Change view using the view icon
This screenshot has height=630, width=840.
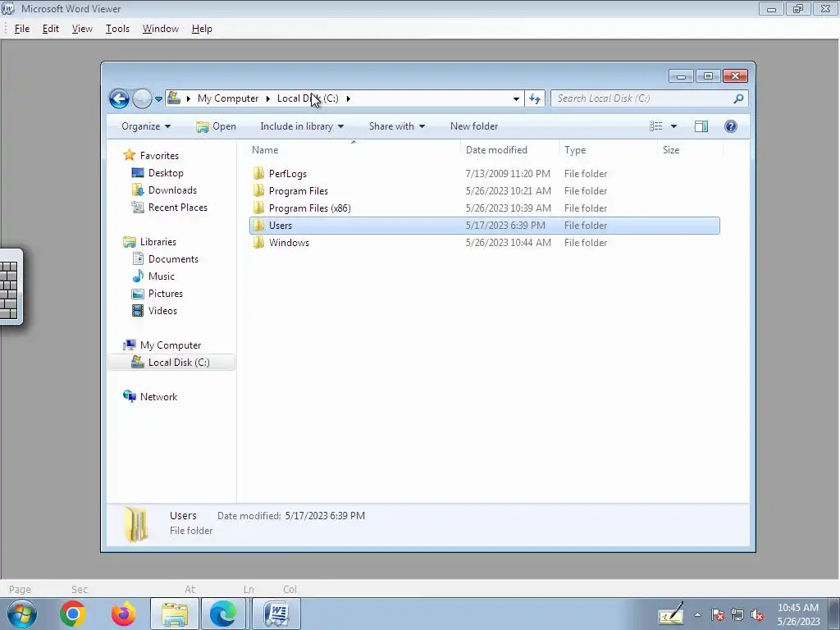coord(656,126)
